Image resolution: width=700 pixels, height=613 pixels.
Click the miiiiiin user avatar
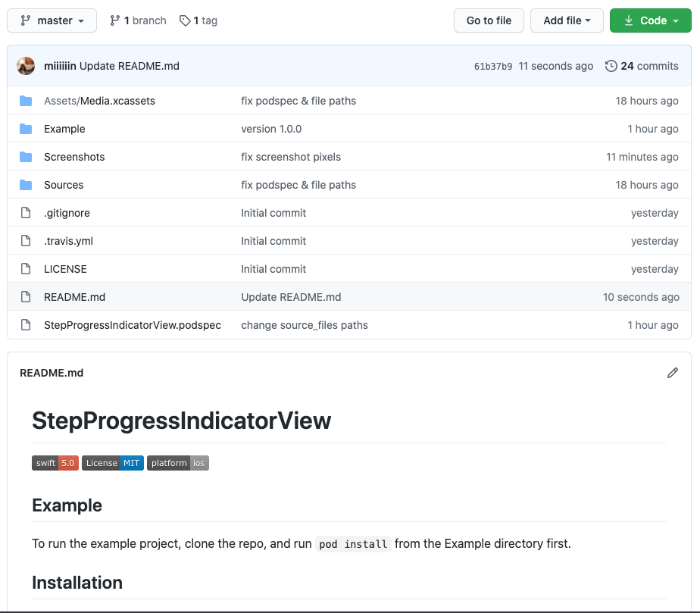[26, 66]
